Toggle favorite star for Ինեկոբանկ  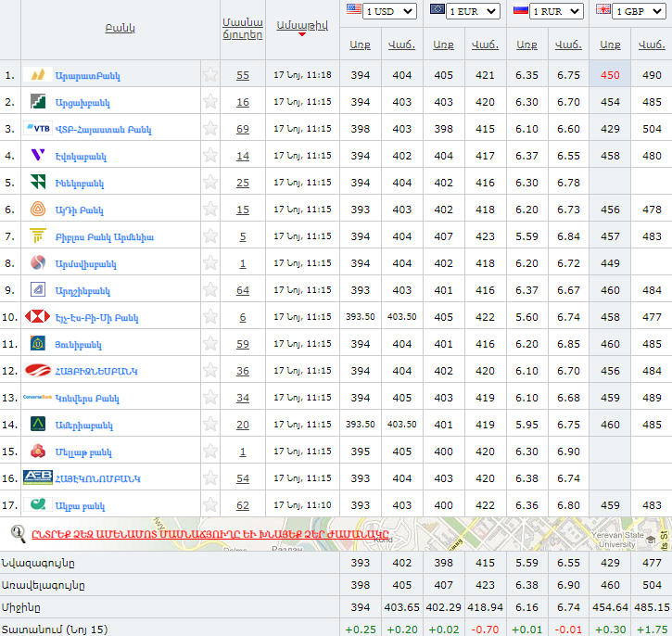pos(210,182)
